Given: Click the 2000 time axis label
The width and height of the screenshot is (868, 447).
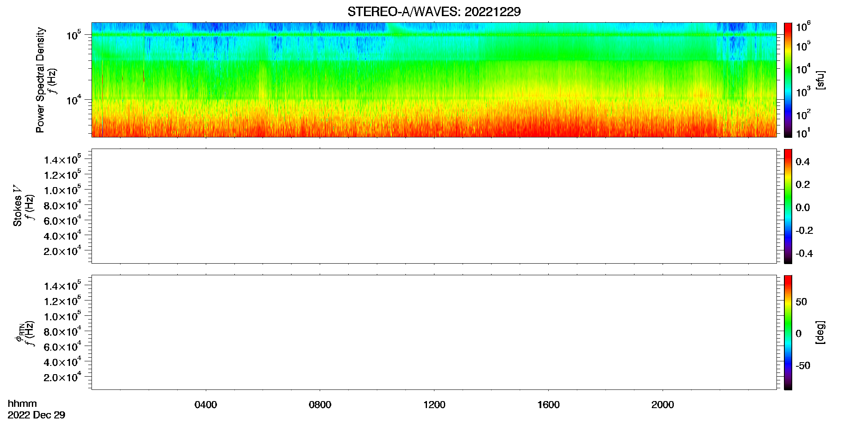Looking at the screenshot, I should (x=663, y=405).
